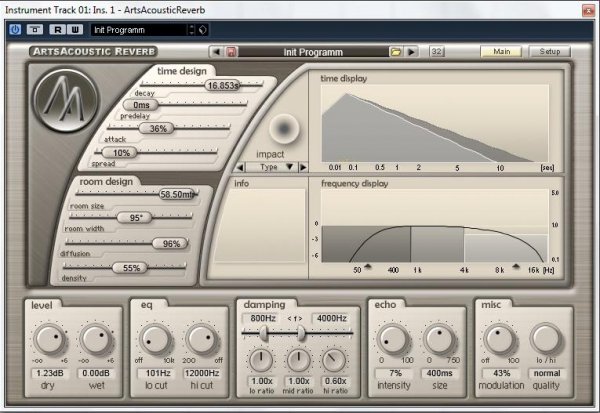Click the lo cut value field 101Hz

157,373
